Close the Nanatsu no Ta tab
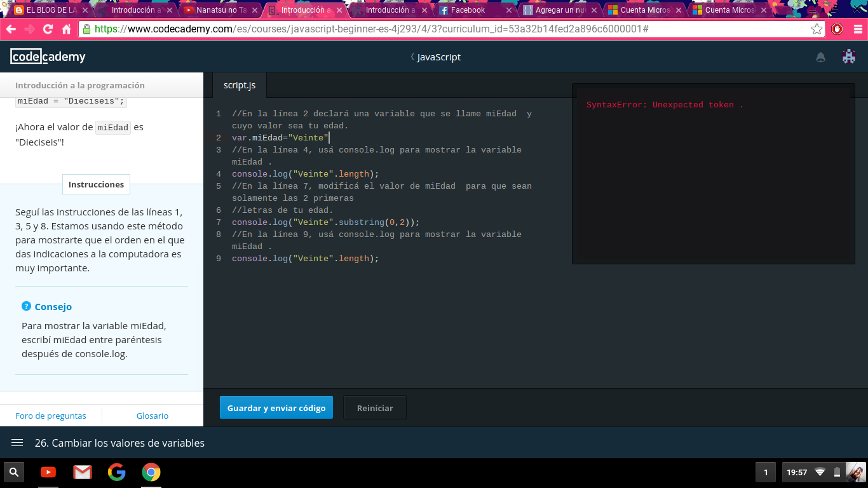 [x=254, y=11]
